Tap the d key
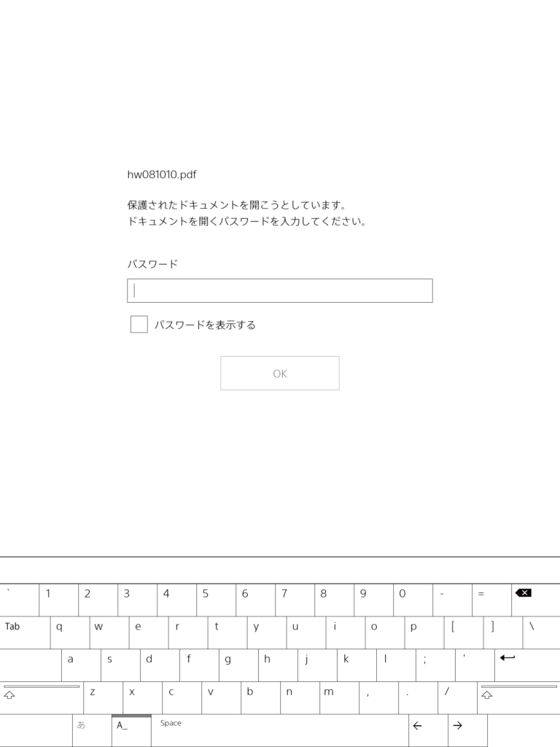Image resolution: width=560 pixels, height=747 pixels. click(160, 665)
